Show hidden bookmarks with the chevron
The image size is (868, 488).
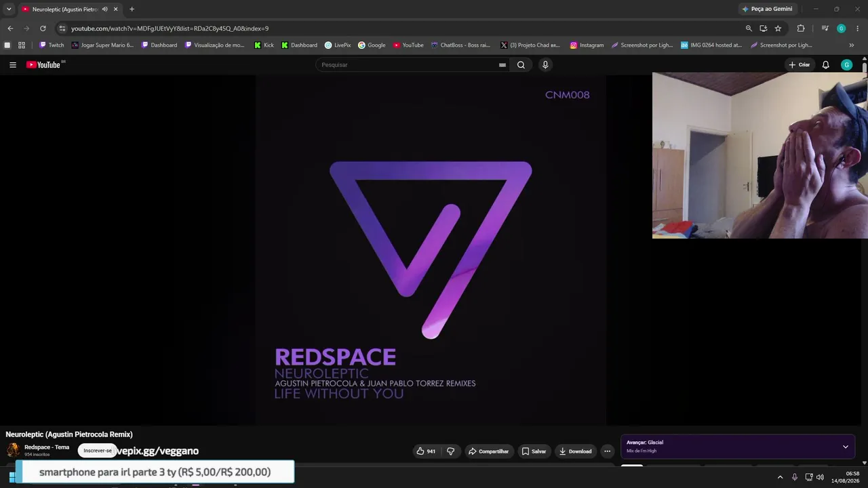pyautogui.click(x=852, y=45)
